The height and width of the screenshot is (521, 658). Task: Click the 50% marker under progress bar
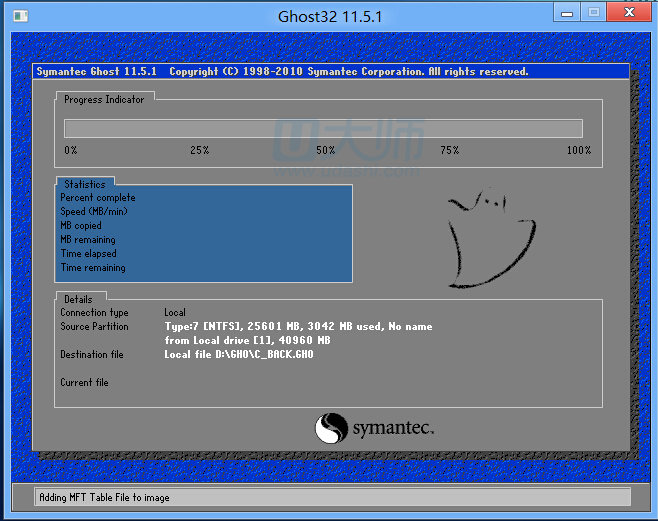pyautogui.click(x=325, y=150)
